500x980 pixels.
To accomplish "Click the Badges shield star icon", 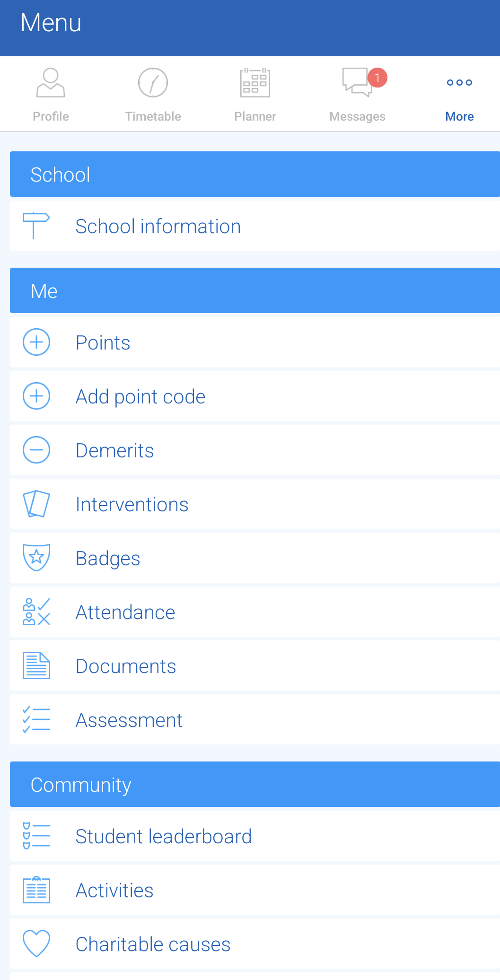I will click(36, 558).
